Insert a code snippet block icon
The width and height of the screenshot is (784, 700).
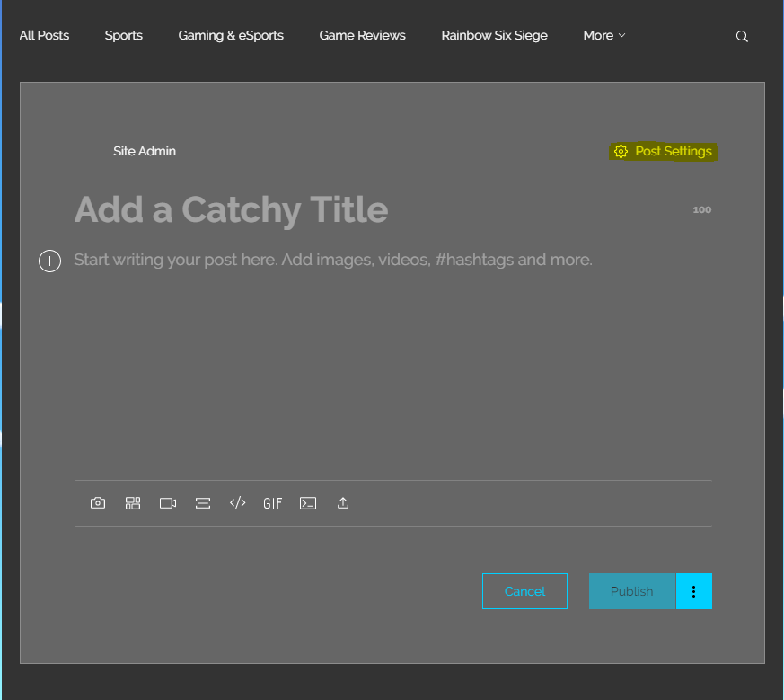tap(307, 503)
